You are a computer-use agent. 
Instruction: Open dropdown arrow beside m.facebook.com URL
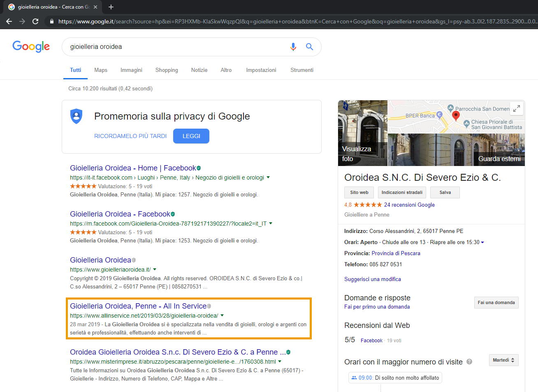coord(271,224)
